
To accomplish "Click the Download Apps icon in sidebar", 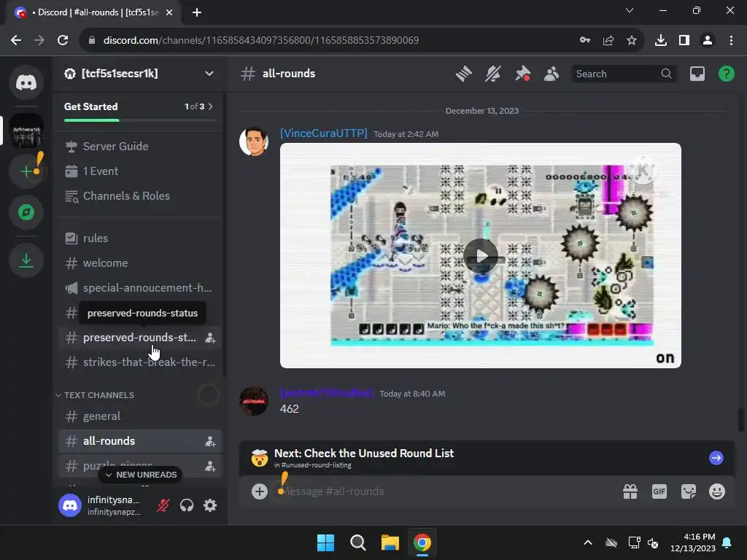I will coord(26,260).
